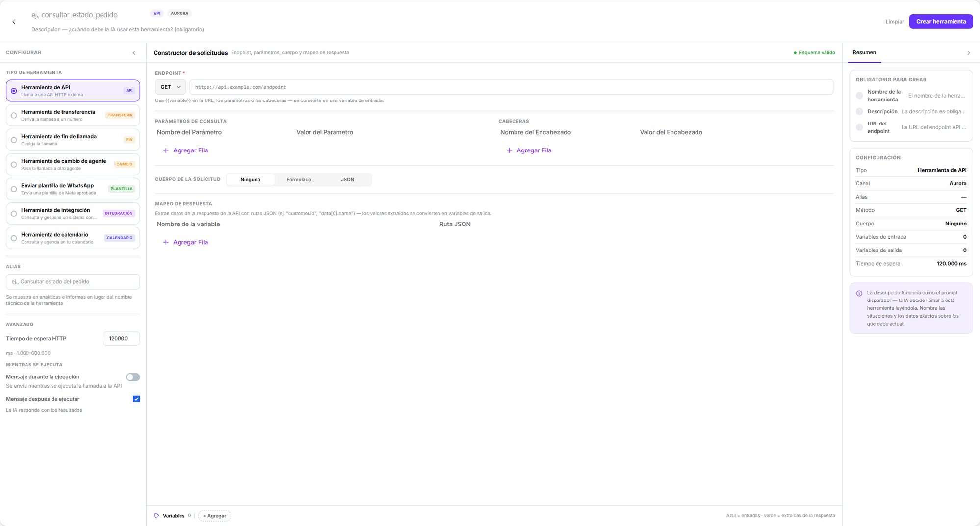Click the Alias input field
980x526 pixels.
pos(73,282)
